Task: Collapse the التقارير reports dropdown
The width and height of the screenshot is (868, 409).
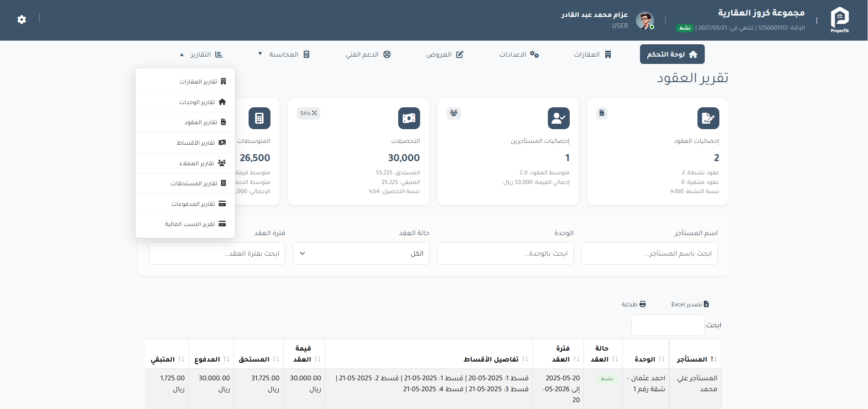Action: [201, 54]
